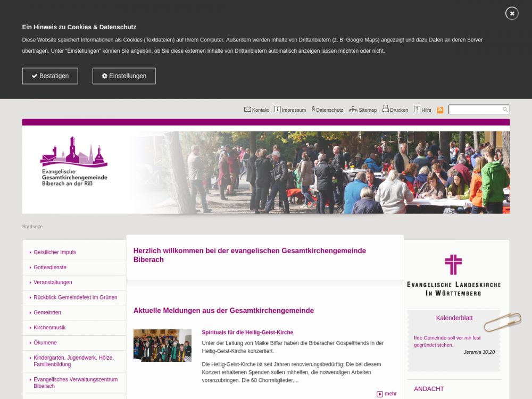Close the cookie notice with X icon
Screen dimensions: 532x399
click(x=512, y=13)
